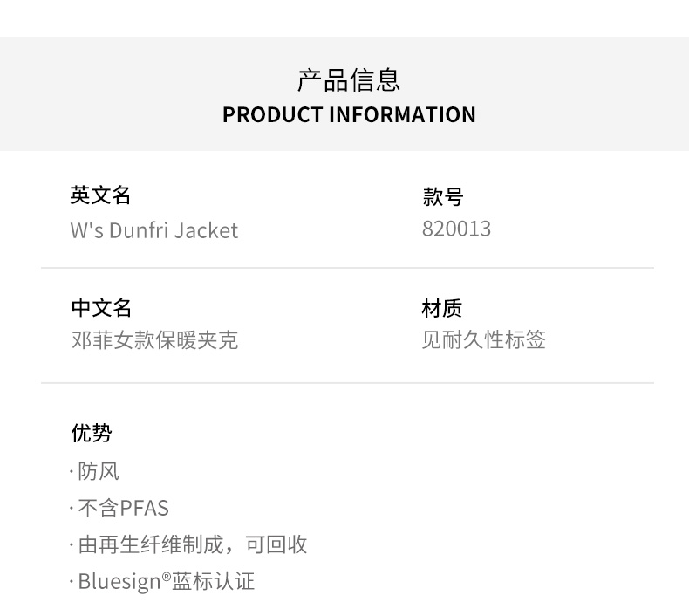Screen dimensions: 689x616
Task: Click the divider line below the English name row
Action: point(347,268)
